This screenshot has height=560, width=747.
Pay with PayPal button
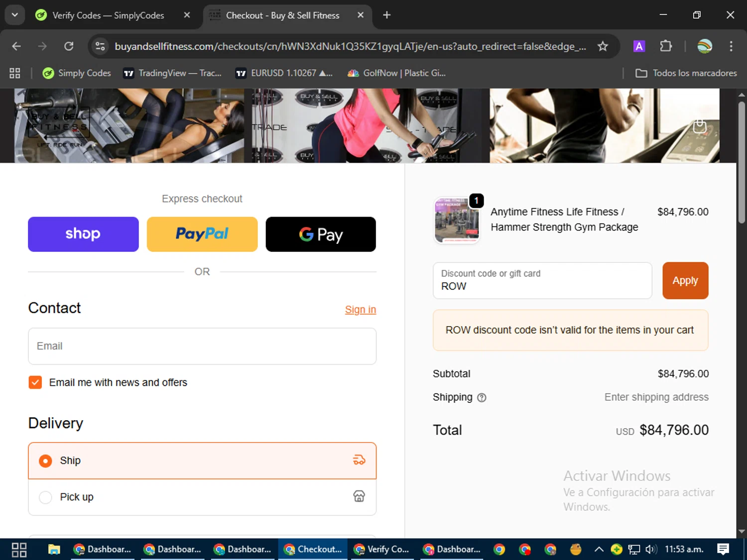click(x=202, y=234)
